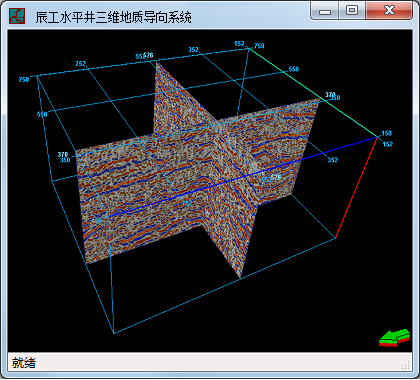Click the 550 label near the green edge
Viewport: 420px width, 380px height.
pyautogui.click(x=294, y=69)
